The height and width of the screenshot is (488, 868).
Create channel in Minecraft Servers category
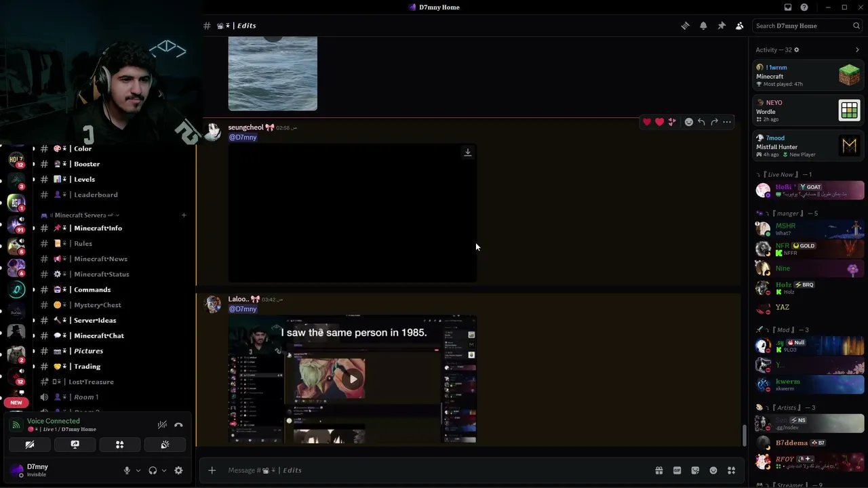184,215
